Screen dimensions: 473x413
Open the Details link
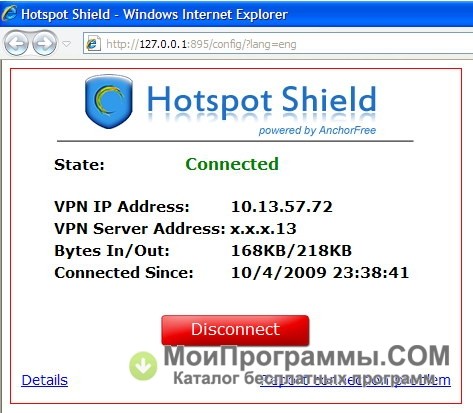click(x=44, y=380)
